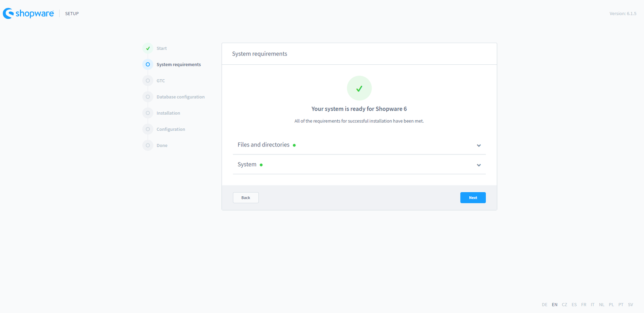Expand the System section chevron

[x=479, y=165]
